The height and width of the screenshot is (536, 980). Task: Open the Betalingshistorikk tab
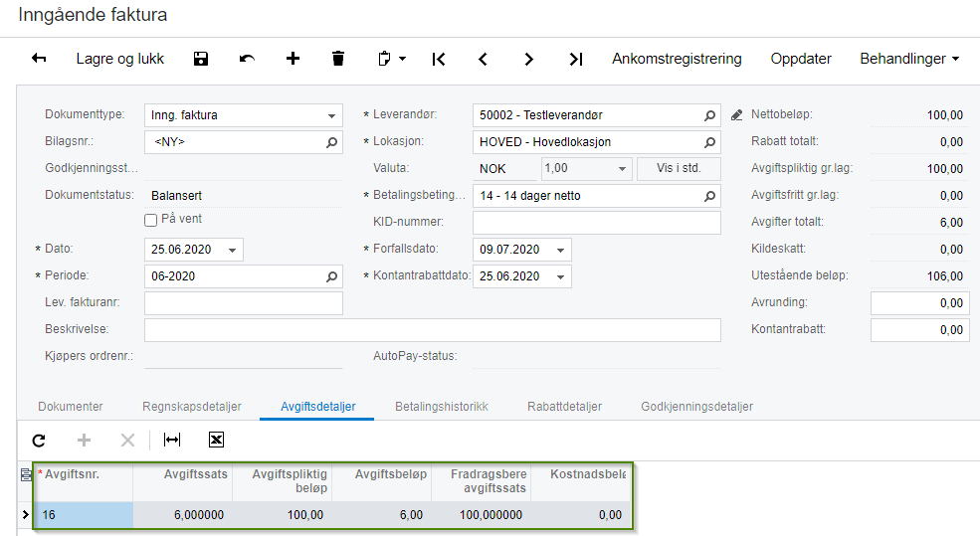pos(442,407)
